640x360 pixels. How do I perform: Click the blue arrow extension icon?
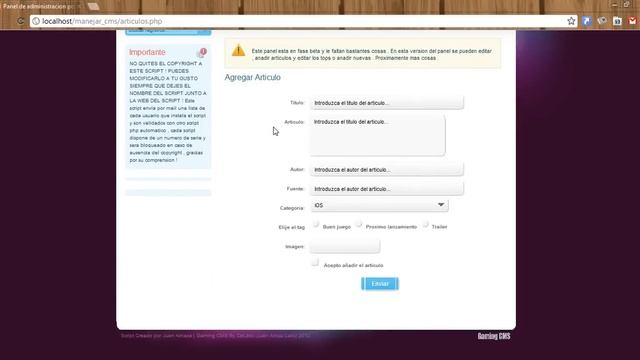[587, 21]
